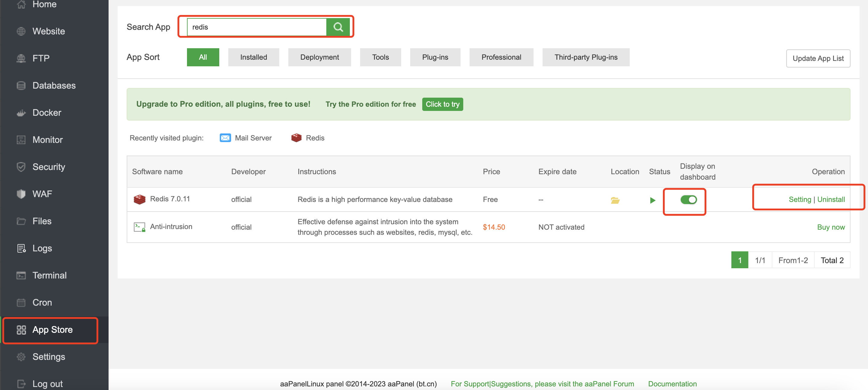The width and height of the screenshot is (868, 390).
Task: Open Terminal from sidebar
Action: pyautogui.click(x=49, y=275)
